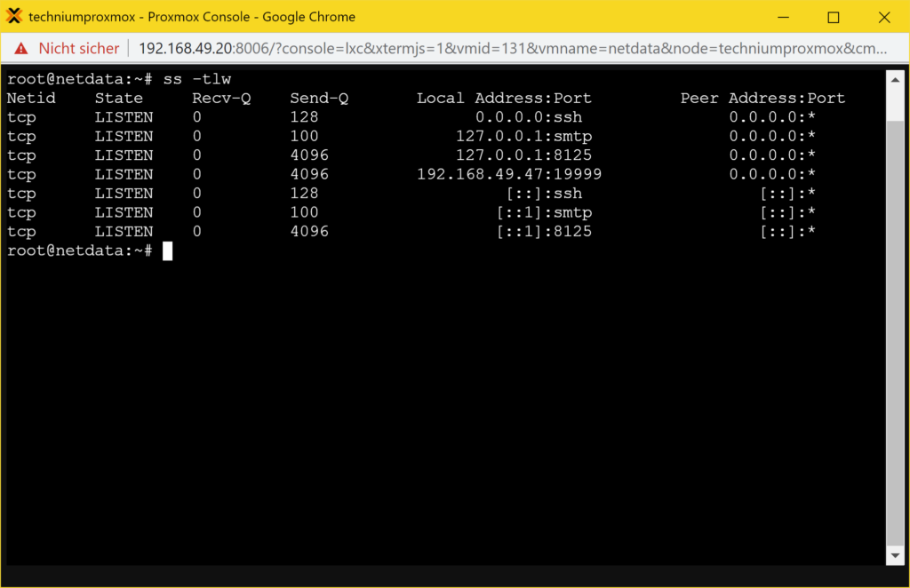Click the 'Peer Address:Port' column header

click(762, 99)
